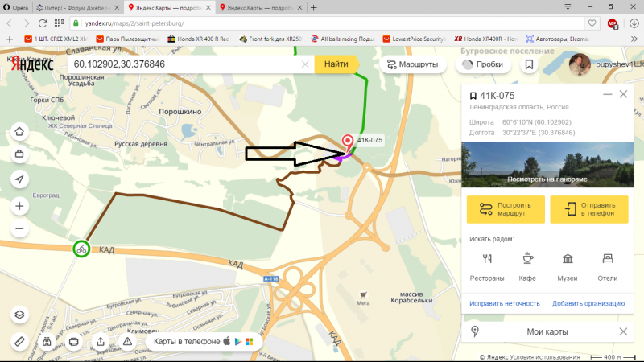This screenshot has width=644, height=362.
Task: Click Отправить в телефон button
Action: point(589,209)
